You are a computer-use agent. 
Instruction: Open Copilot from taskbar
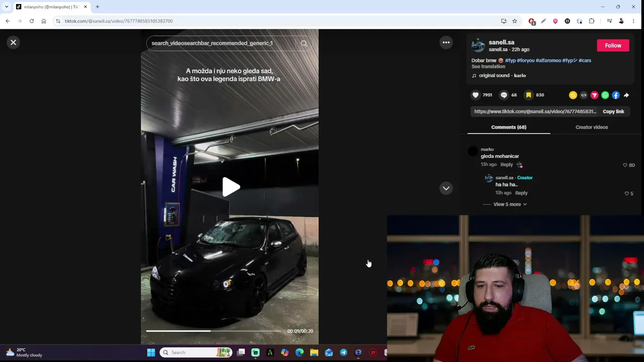click(285, 352)
